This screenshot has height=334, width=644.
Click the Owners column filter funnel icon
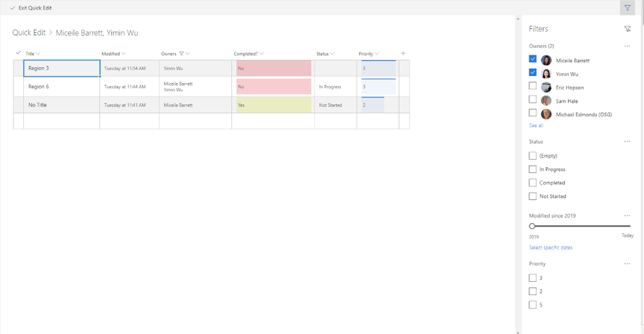181,54
